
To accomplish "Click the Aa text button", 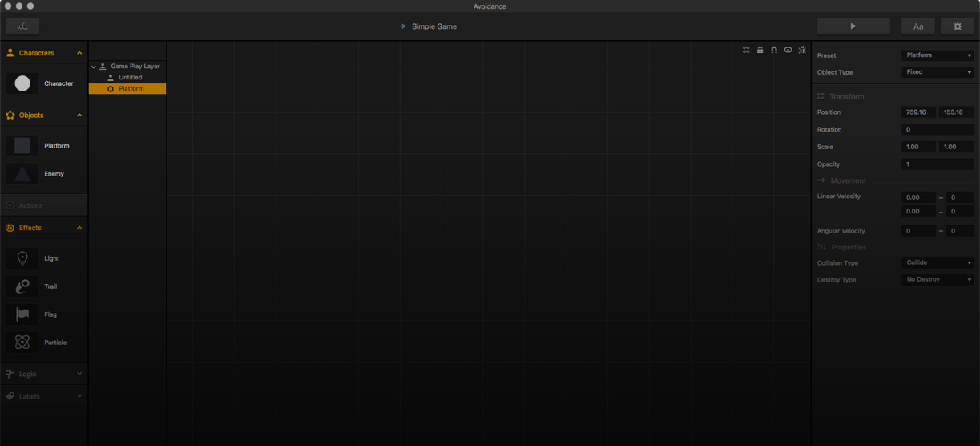I will pyautogui.click(x=917, y=26).
